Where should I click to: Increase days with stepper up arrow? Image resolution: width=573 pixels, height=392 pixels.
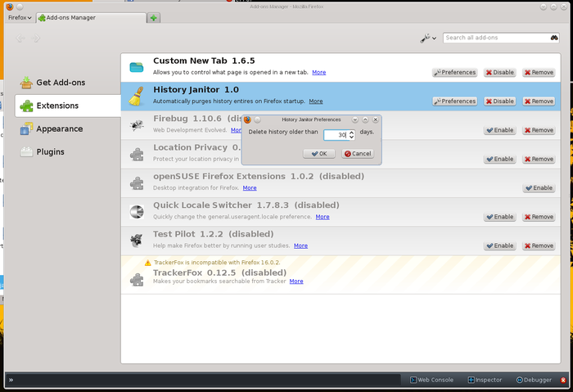pyautogui.click(x=351, y=133)
